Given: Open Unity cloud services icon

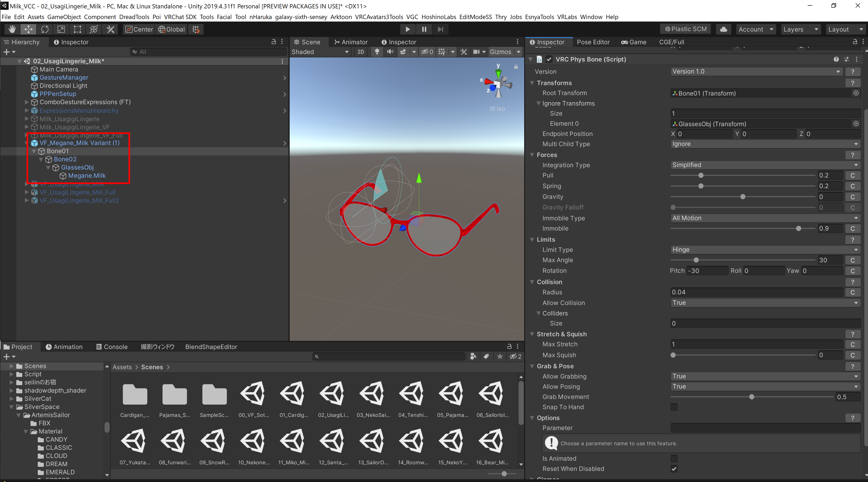Looking at the screenshot, I should pos(723,29).
